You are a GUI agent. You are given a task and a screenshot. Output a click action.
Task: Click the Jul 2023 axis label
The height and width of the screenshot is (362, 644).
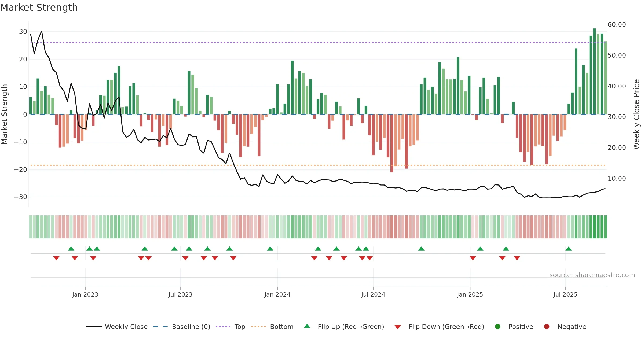pyautogui.click(x=180, y=294)
